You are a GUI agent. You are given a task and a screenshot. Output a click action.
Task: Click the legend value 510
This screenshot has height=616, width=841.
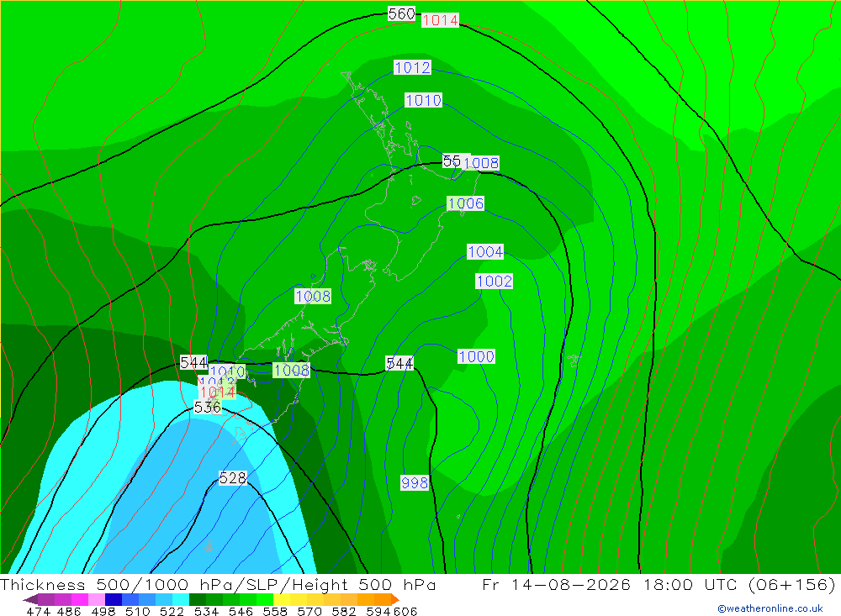click(138, 611)
